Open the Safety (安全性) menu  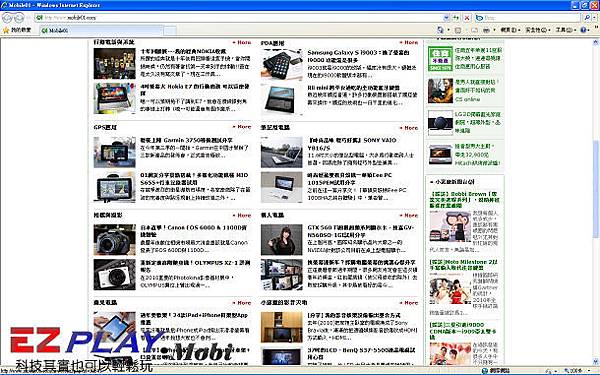[x=538, y=30]
